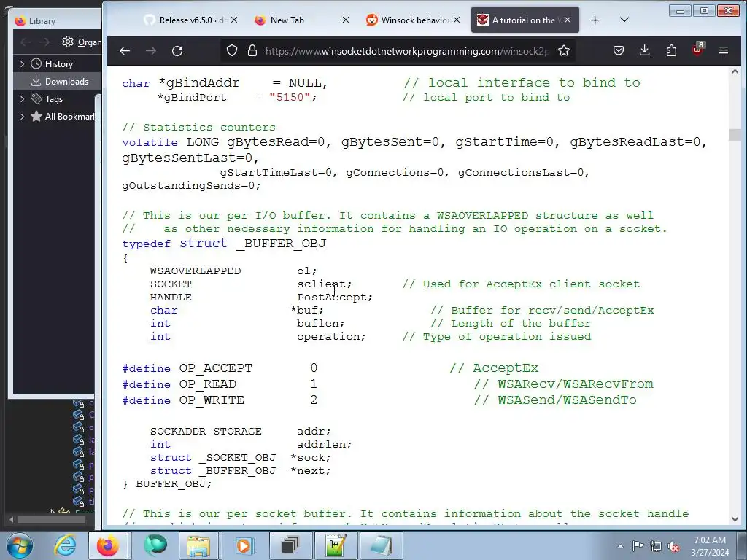Open the Downloads toolbar arrow icon
The width and height of the screenshot is (747, 560).
tap(645, 50)
